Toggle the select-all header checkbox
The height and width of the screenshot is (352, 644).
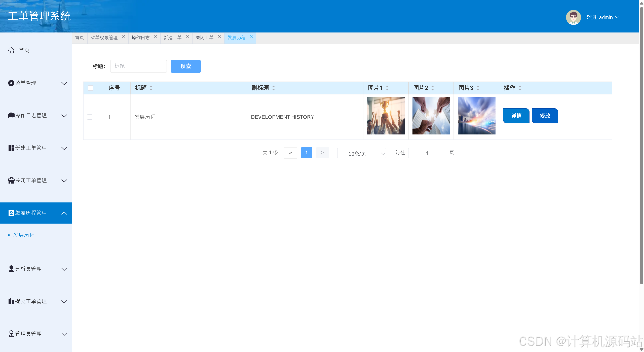tap(90, 88)
